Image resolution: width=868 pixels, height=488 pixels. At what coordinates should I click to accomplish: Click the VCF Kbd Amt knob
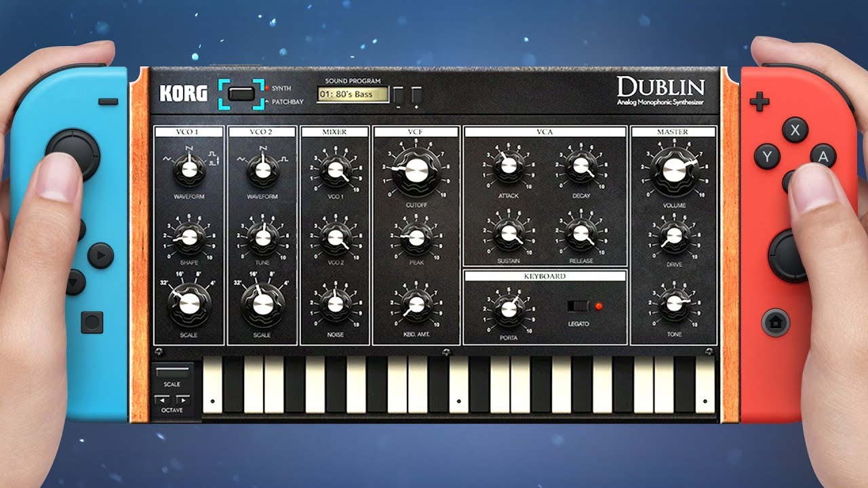coord(416,304)
